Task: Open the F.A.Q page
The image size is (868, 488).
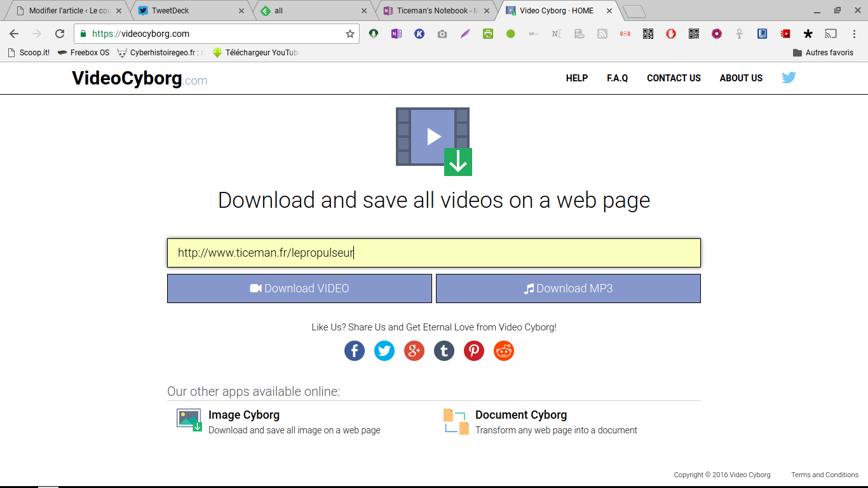Action: (618, 78)
